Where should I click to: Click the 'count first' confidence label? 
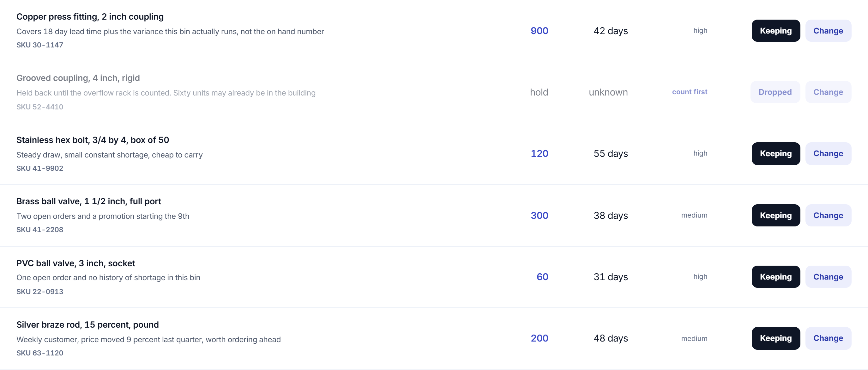pos(690,92)
